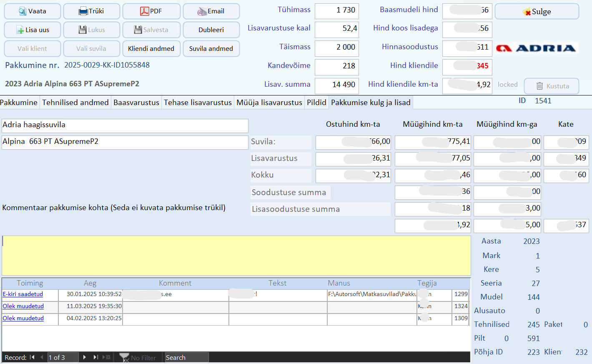Click the Täismass field showing 2 000
The height and width of the screenshot is (364, 592).
(x=337, y=48)
